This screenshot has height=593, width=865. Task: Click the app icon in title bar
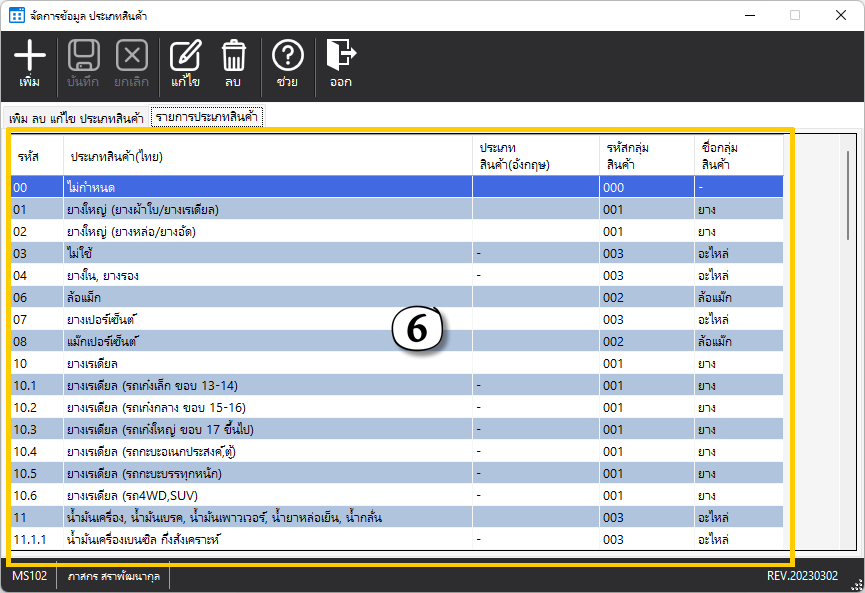point(18,16)
